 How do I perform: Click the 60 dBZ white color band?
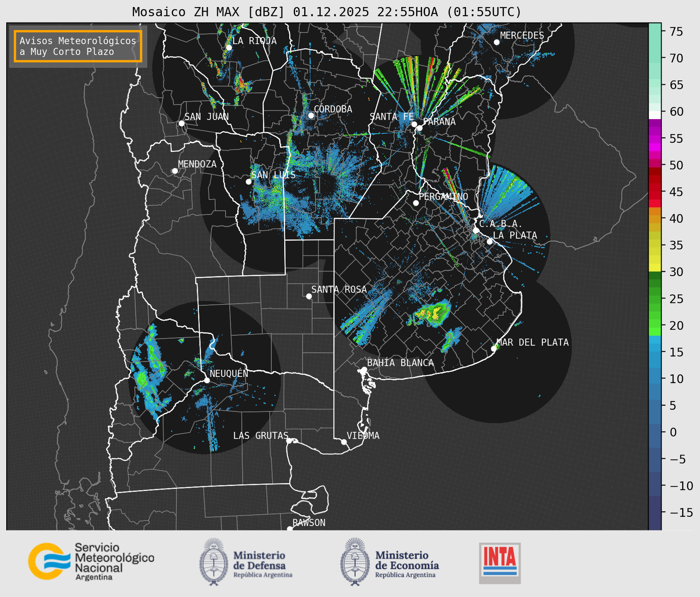pos(655,115)
